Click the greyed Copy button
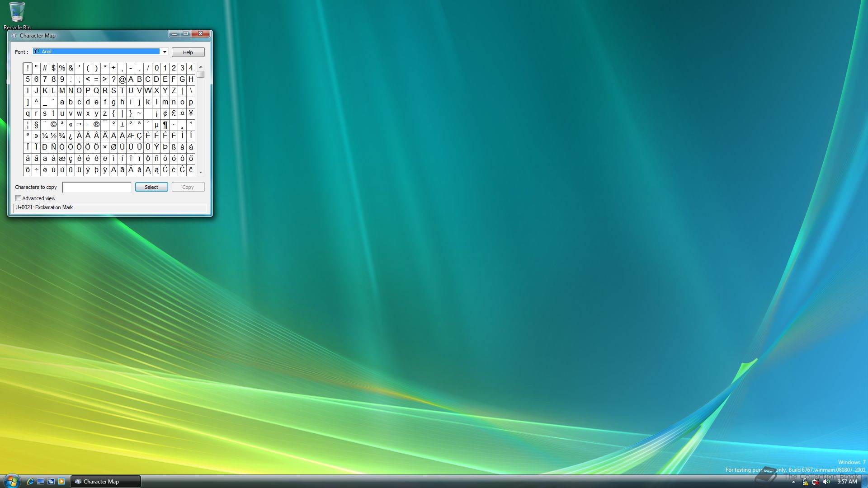The image size is (868, 488). tap(188, 187)
